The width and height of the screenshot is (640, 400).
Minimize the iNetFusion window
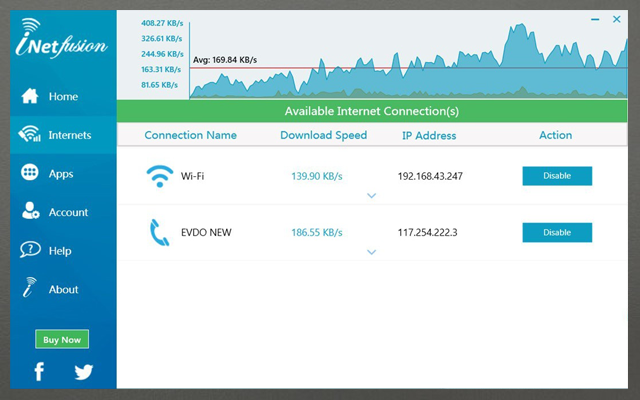click(x=597, y=19)
